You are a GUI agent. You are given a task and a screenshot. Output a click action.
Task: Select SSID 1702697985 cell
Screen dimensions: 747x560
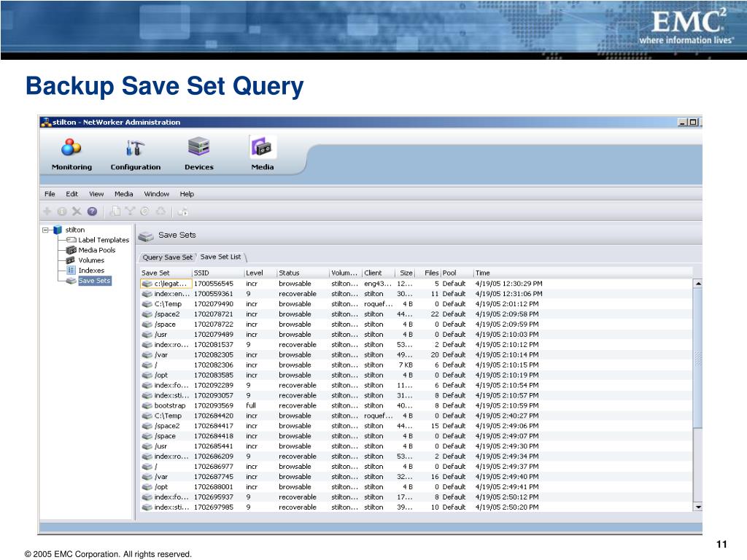(214, 507)
